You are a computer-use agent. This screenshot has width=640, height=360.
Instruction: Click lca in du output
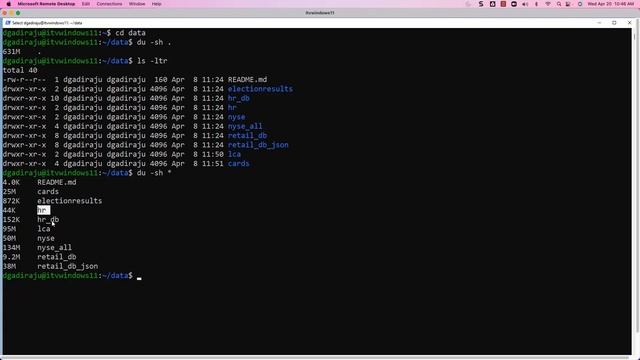click(44, 229)
